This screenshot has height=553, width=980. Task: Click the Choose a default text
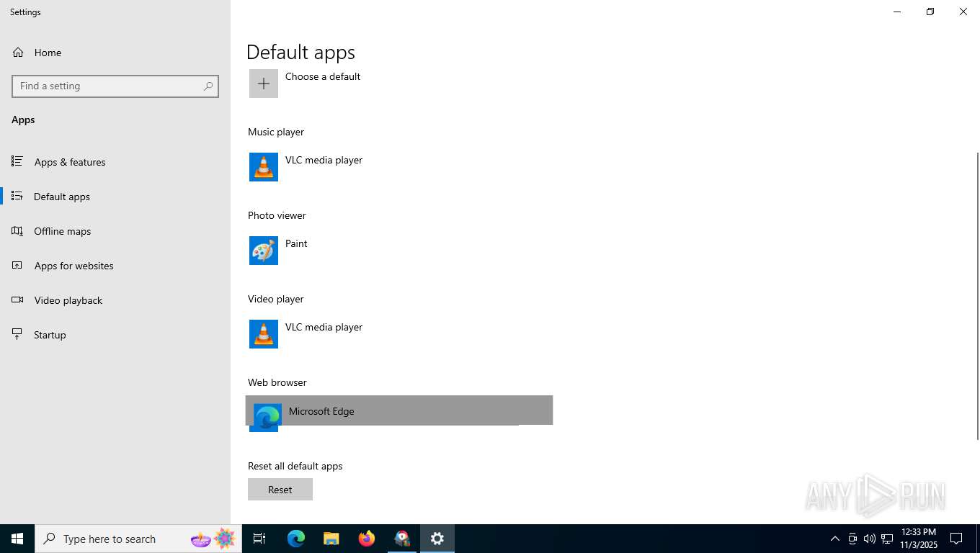323,76
